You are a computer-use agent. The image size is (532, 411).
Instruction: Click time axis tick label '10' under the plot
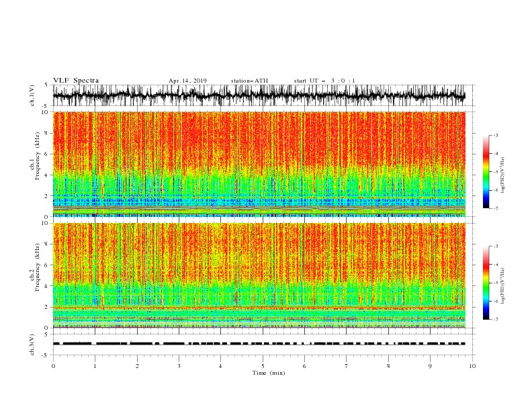coord(472,366)
